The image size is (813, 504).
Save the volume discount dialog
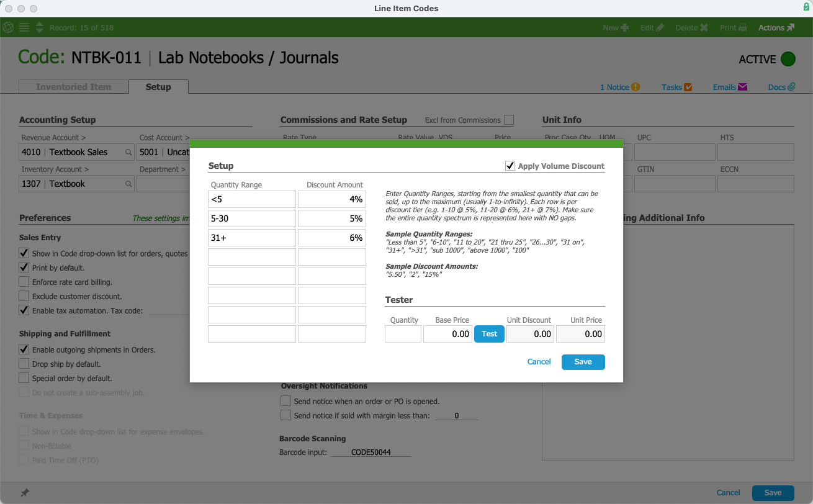[x=583, y=362]
